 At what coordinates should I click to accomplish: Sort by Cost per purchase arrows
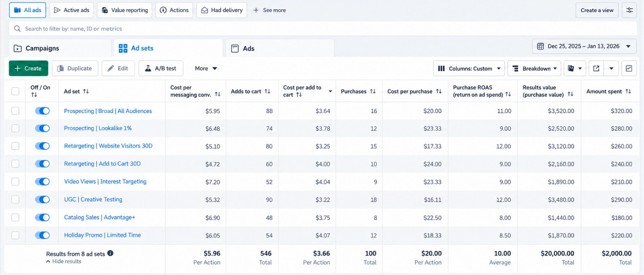[439, 92]
